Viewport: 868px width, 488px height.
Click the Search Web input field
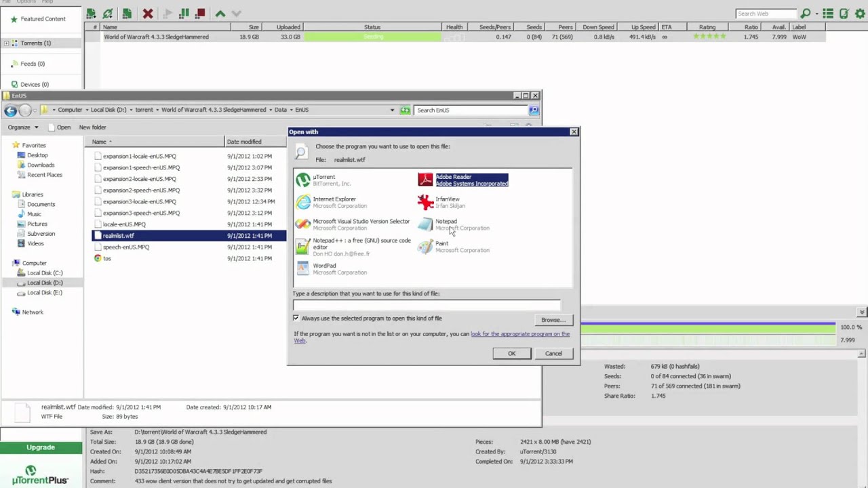click(766, 14)
